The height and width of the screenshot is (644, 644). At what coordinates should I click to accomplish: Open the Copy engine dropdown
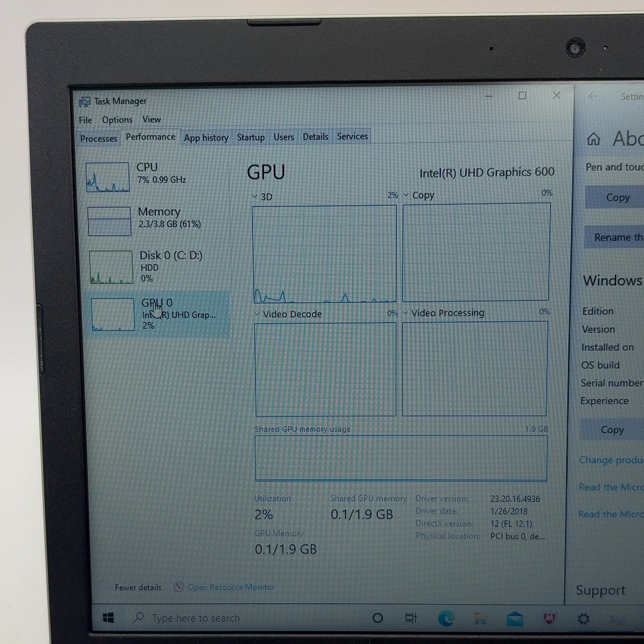[x=406, y=195]
